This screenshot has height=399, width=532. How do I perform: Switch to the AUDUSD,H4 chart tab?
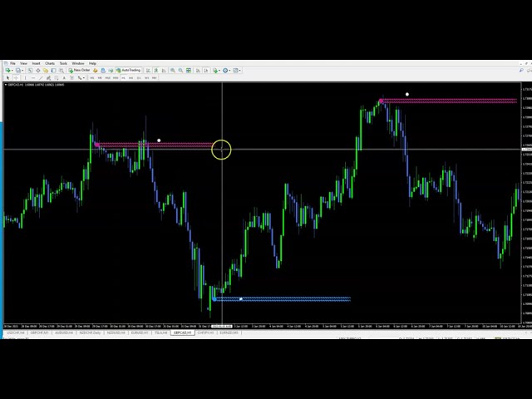tap(66, 332)
